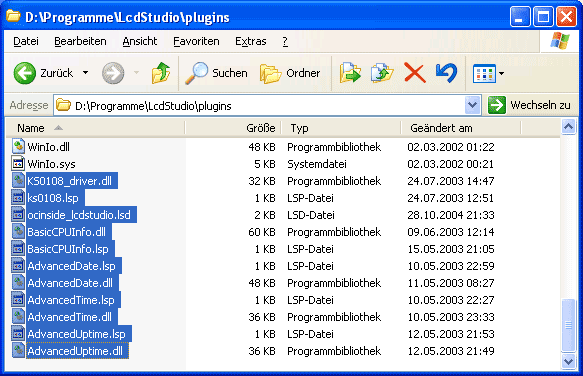Click the AdvancedTime.dll file icon
The height and width of the screenshot is (376, 583).
tap(18, 317)
